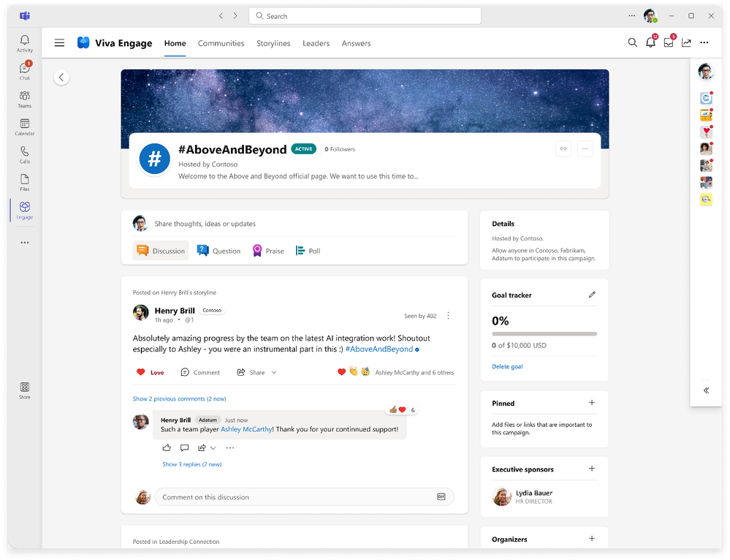Switch to Storylines tab
This screenshot has height=560, width=730.
273,43
